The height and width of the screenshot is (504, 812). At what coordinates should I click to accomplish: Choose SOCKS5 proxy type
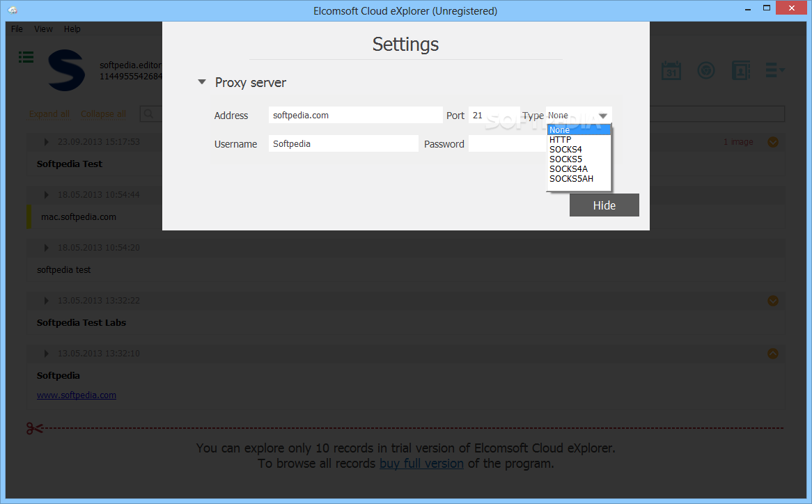pos(579,159)
